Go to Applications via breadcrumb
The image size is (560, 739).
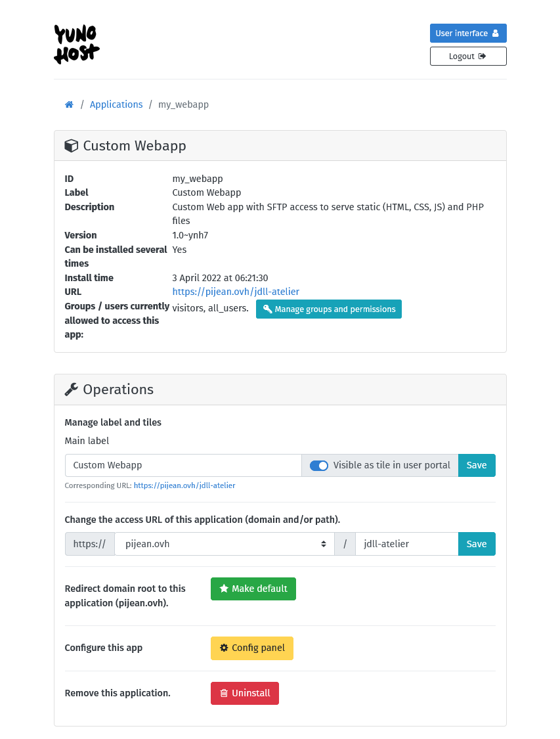pos(116,104)
